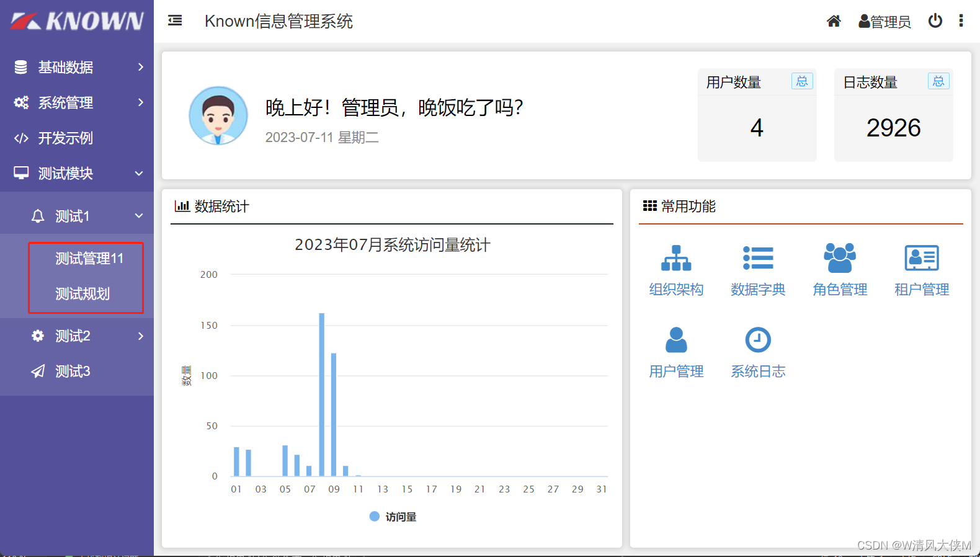
Task: Click the 测试2 gear icon
Action: point(38,336)
